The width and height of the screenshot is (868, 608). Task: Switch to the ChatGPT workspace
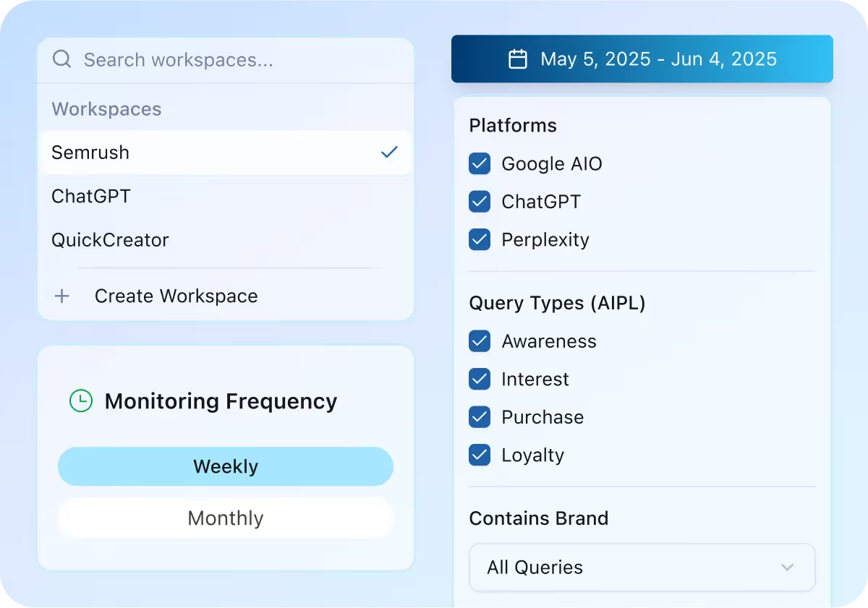pyautogui.click(x=225, y=196)
